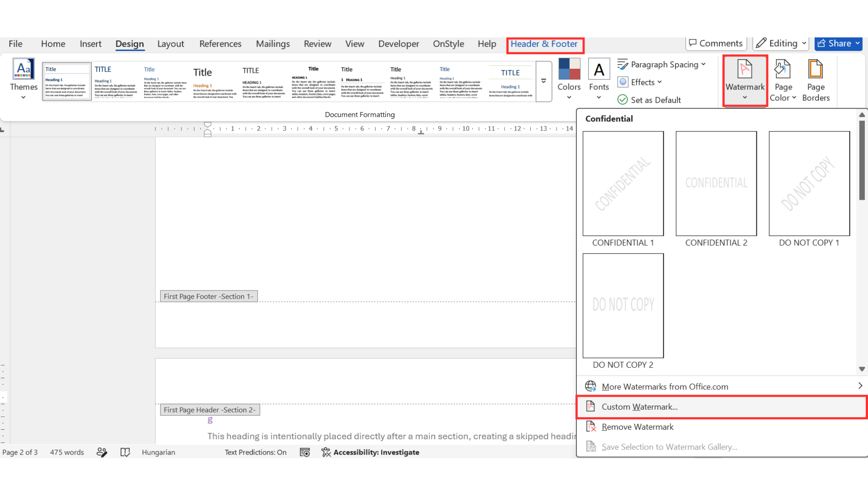The image size is (868, 488).
Task: Click Set as Default checkmark icon
Action: (623, 100)
